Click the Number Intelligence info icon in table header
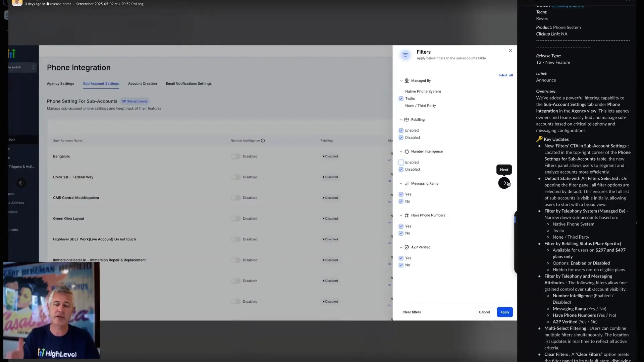Screen dimensions: 644x362 click(x=263, y=141)
